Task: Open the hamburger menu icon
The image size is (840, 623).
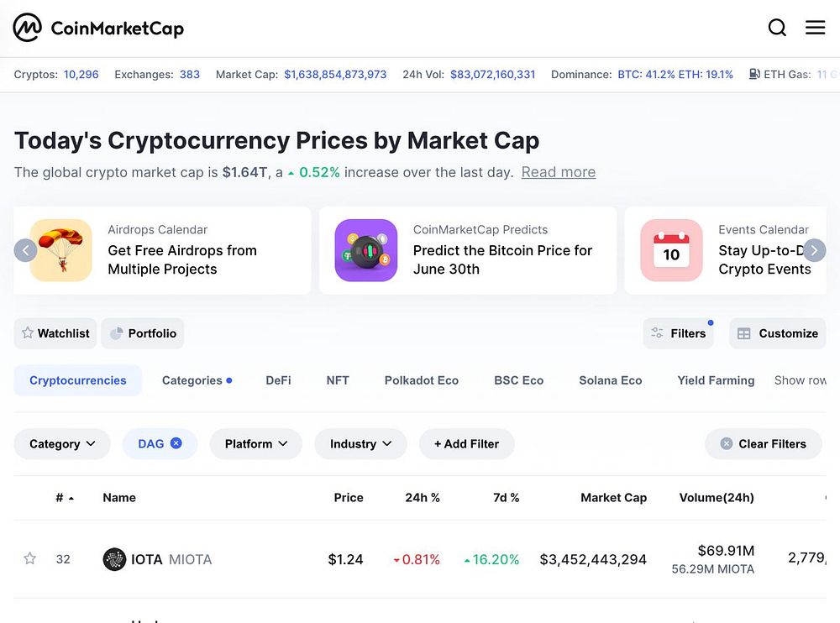Action: pos(815,28)
